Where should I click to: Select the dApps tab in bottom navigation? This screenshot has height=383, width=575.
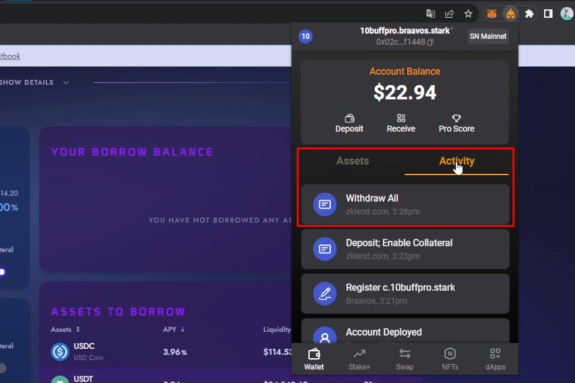click(x=495, y=359)
